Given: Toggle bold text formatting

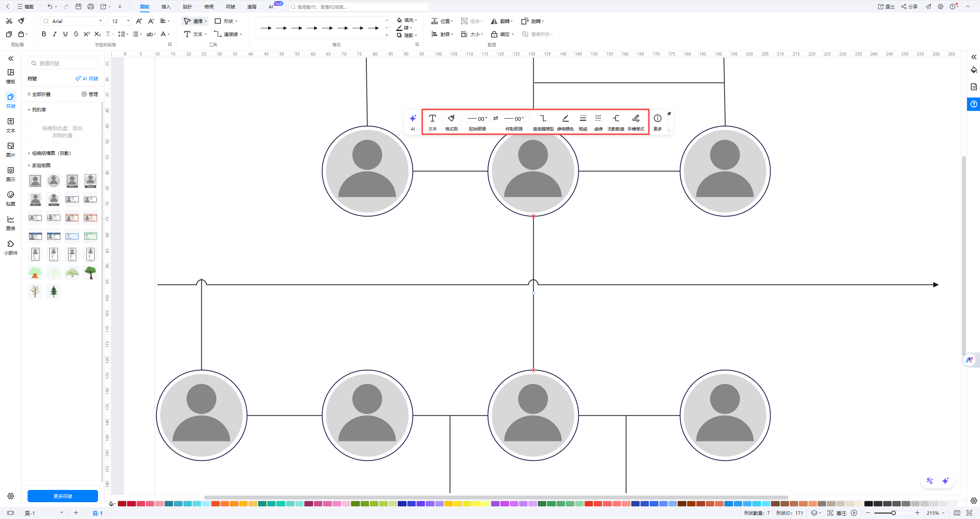Looking at the screenshot, I should [44, 34].
